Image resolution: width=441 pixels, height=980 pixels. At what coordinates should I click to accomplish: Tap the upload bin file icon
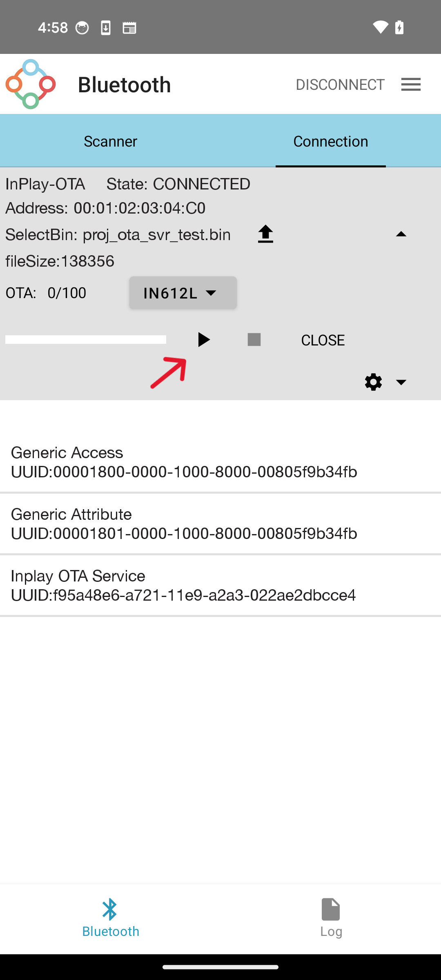pyautogui.click(x=265, y=234)
